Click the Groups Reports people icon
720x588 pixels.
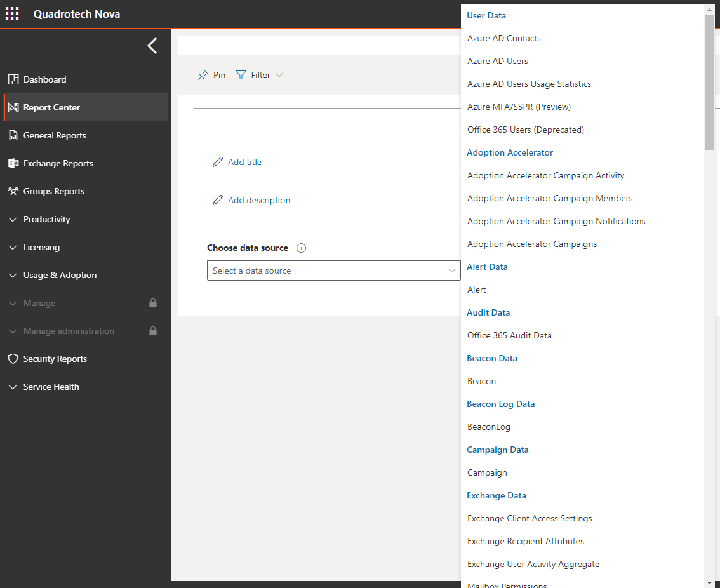[13, 191]
